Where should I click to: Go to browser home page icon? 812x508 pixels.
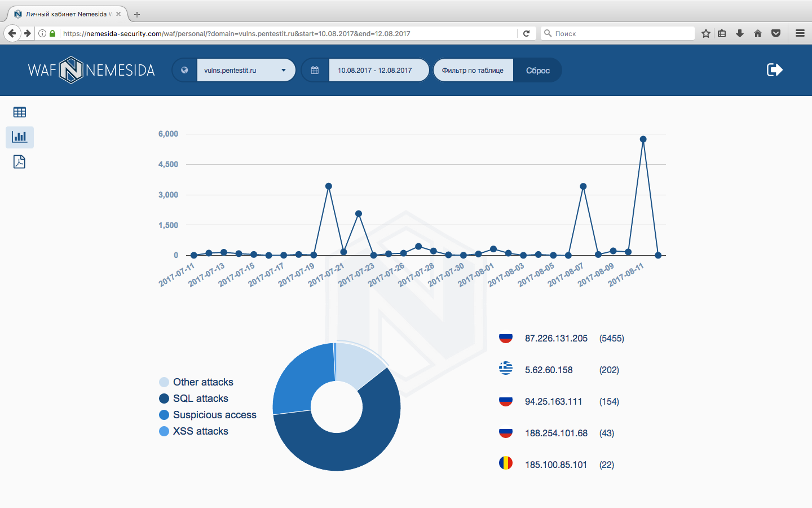pyautogui.click(x=758, y=33)
